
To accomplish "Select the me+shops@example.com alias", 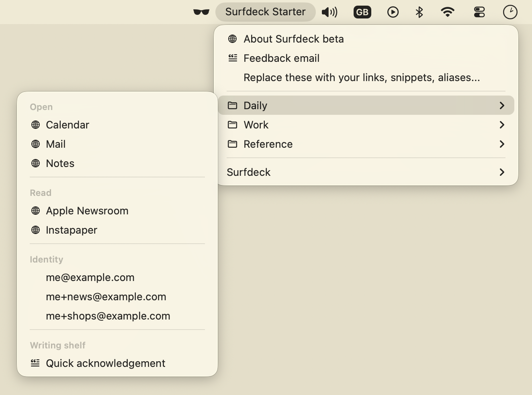I will (117, 316).
